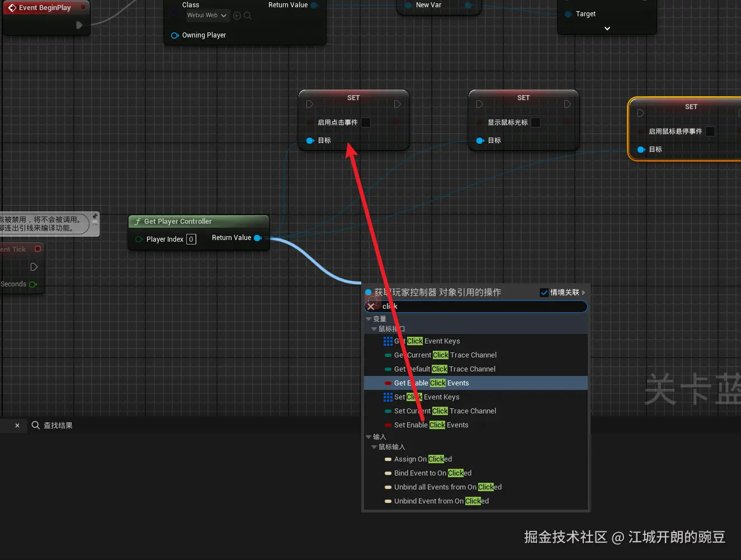Select Bind Event to On Clicked

point(476,473)
